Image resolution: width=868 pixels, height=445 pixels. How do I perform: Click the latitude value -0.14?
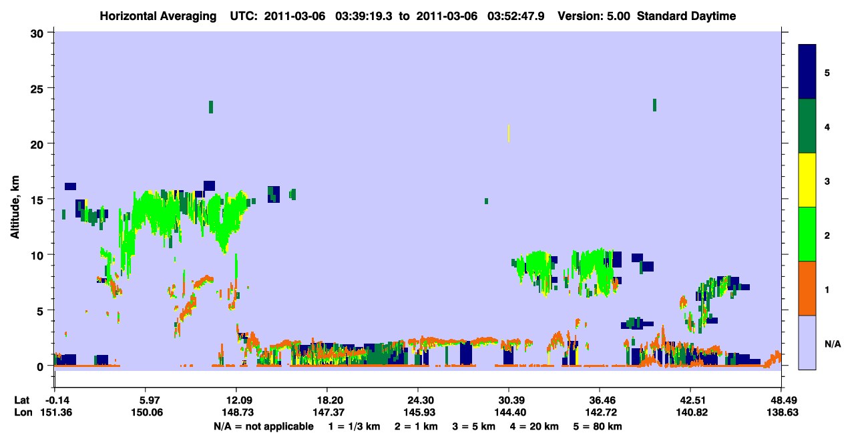(x=56, y=400)
